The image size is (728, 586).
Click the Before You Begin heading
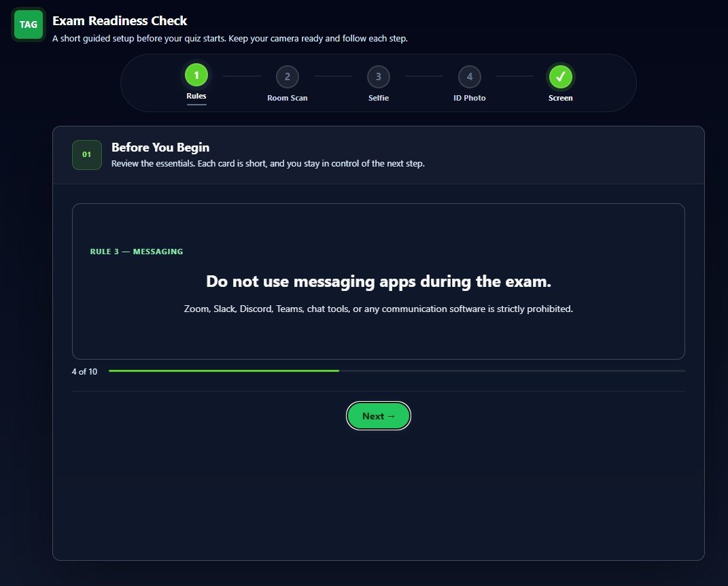pos(160,148)
